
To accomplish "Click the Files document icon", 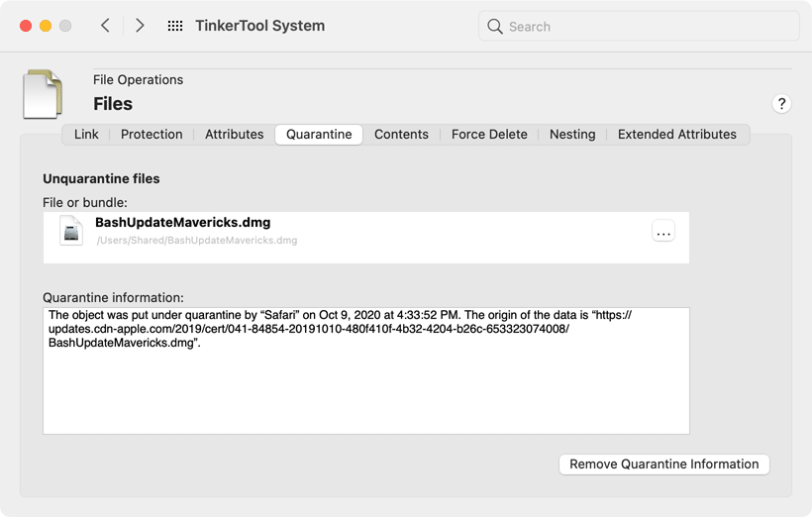I will 43,94.
